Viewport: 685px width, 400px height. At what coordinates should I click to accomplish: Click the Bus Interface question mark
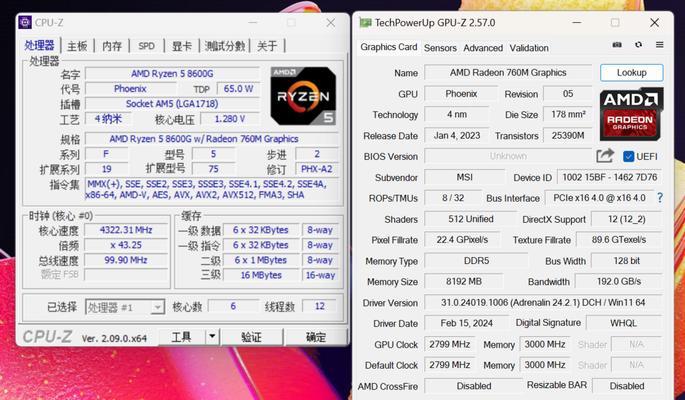click(660, 198)
